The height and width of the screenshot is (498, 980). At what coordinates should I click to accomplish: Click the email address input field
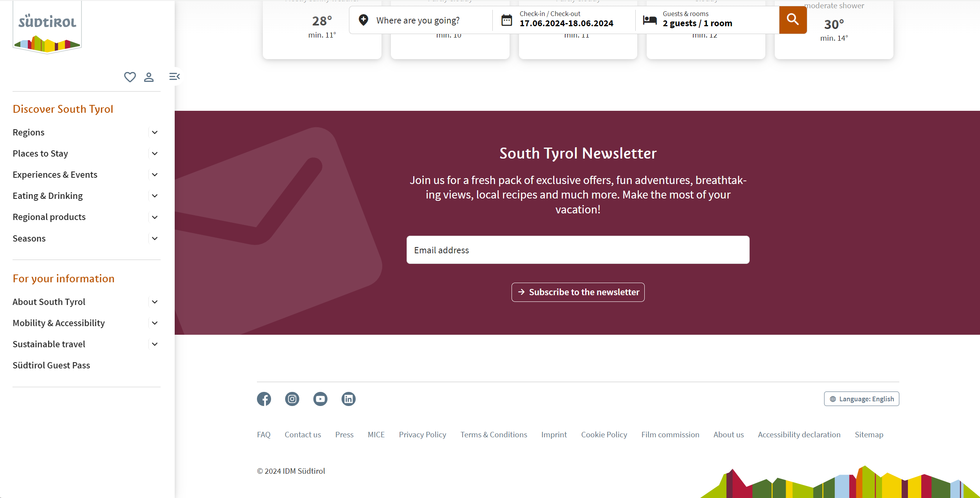[578, 249]
